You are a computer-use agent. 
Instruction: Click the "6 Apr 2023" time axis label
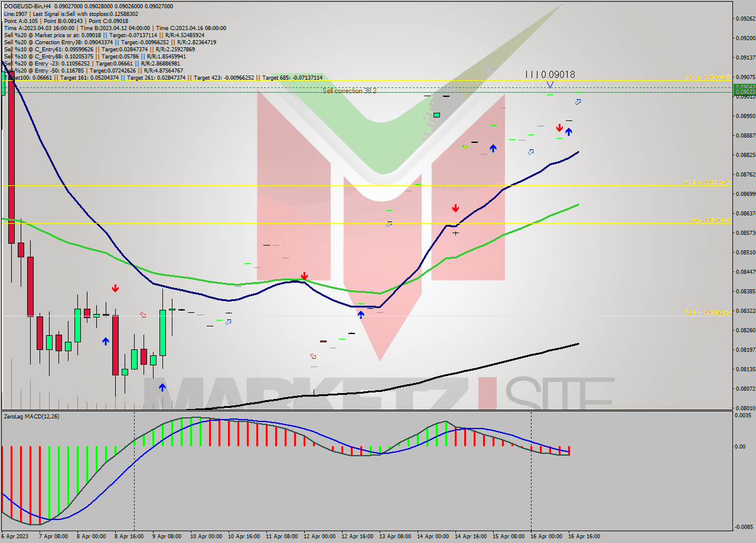14,537
